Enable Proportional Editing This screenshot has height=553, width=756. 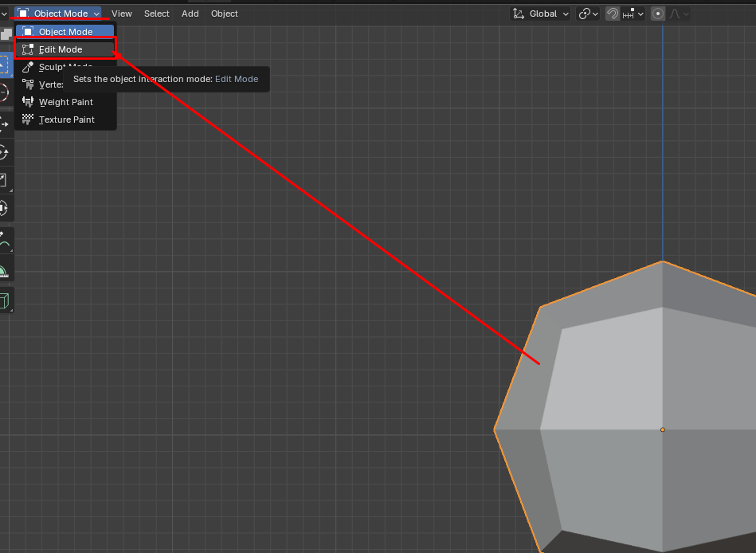[x=659, y=14]
